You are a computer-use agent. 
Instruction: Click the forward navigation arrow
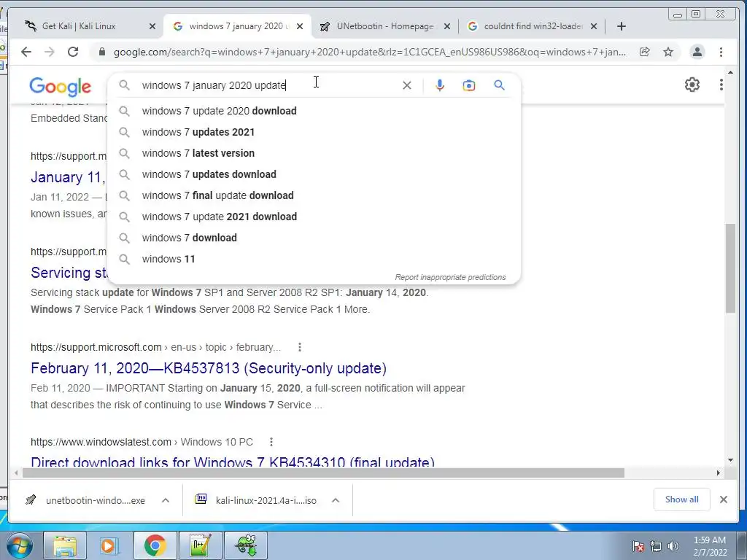pyautogui.click(x=50, y=52)
